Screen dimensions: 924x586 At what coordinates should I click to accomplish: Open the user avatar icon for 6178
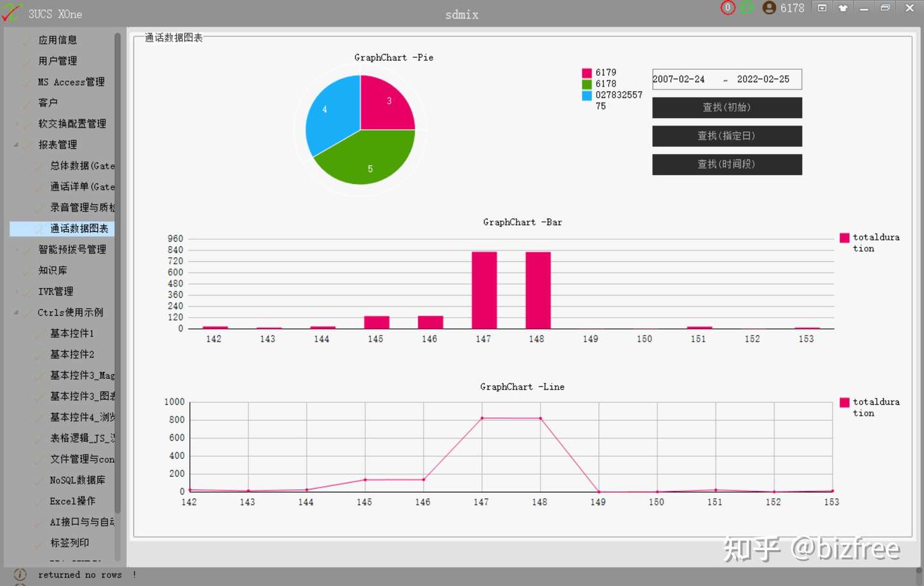[x=769, y=8]
